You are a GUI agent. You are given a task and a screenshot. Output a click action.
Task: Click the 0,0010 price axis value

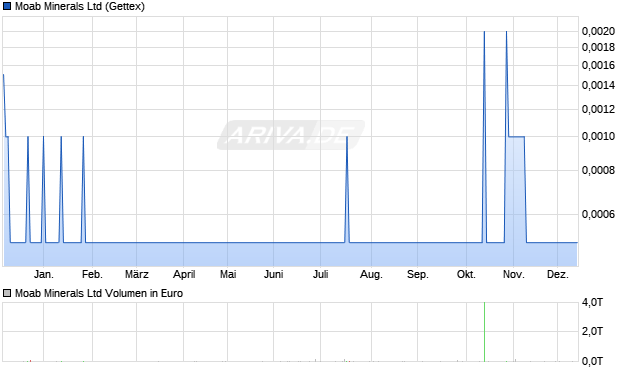[x=598, y=136]
